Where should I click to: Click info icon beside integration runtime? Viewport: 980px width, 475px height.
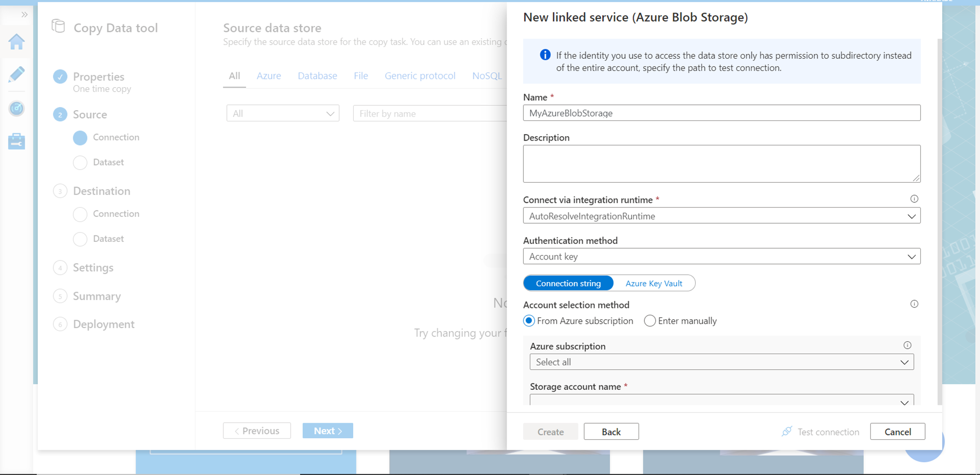tap(914, 199)
